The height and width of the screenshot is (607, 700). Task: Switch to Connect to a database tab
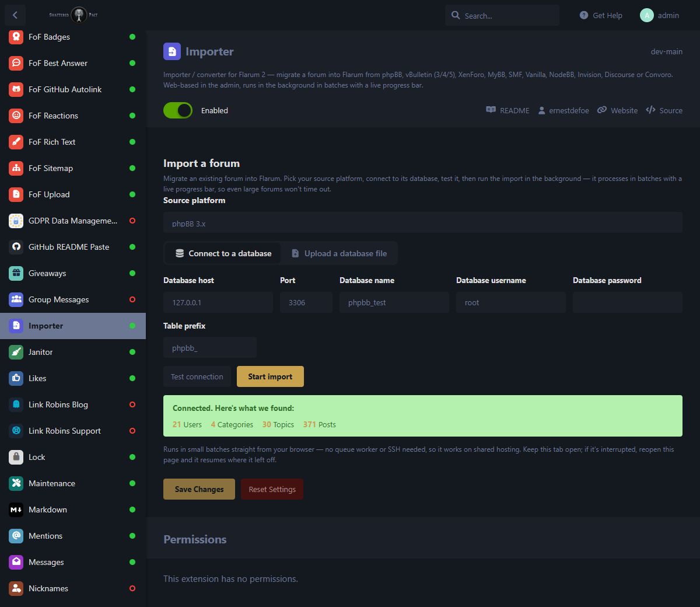223,253
